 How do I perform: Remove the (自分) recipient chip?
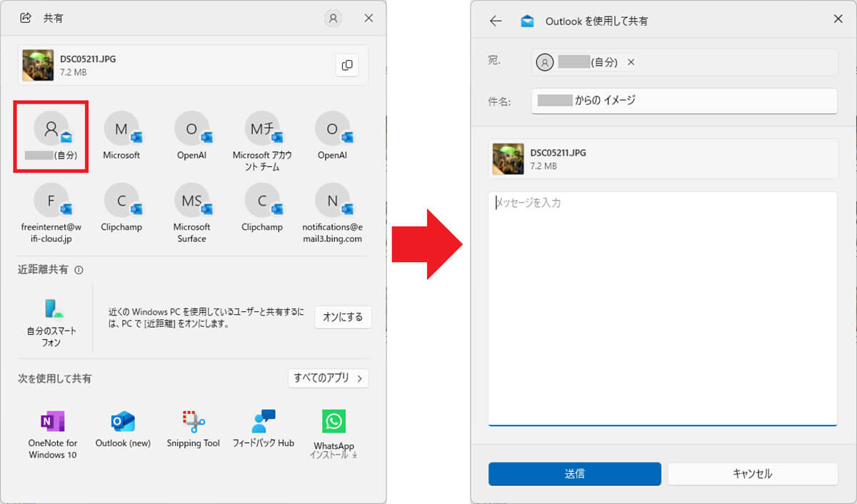(631, 62)
